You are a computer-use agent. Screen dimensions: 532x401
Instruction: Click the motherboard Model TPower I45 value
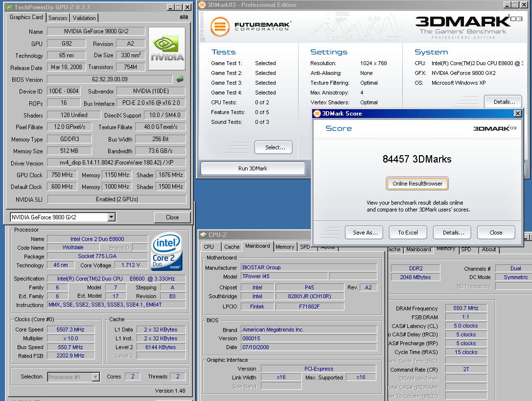pos(284,276)
